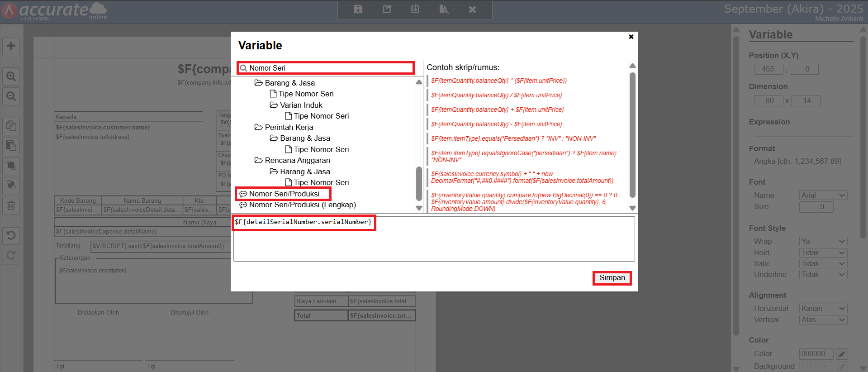Click the color picker pencil next to 000000
This screenshot has height=372, width=868.
click(841, 354)
